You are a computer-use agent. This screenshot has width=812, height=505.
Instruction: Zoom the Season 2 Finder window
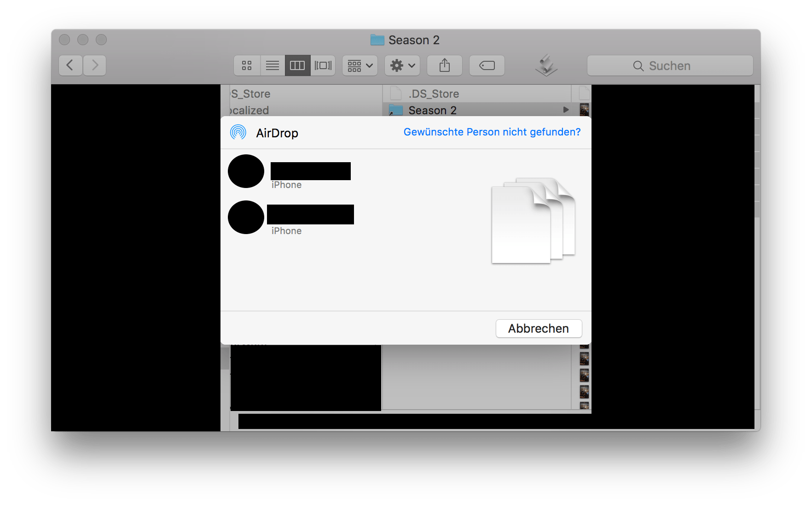click(101, 40)
